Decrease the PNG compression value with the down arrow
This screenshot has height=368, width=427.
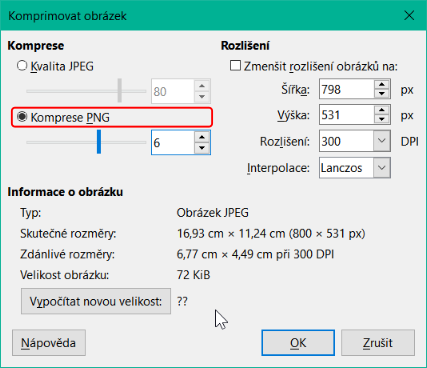pos(202,148)
